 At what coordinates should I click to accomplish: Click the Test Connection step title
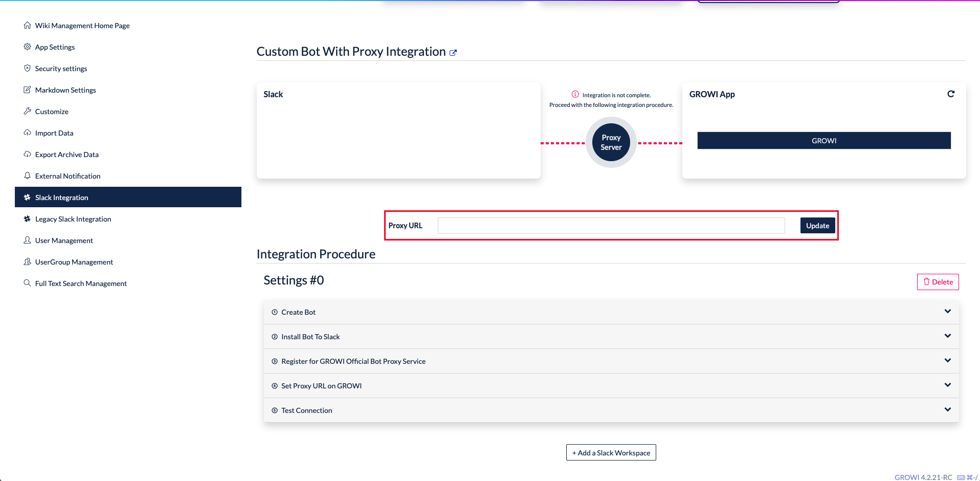pyautogui.click(x=306, y=410)
